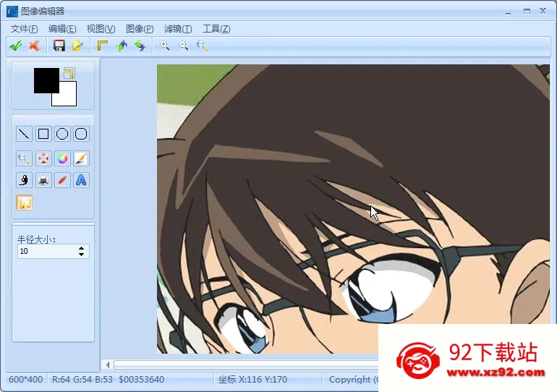Viewport: 557px width, 392px height.
Task: Select the color wheel tool
Action: coord(62,158)
